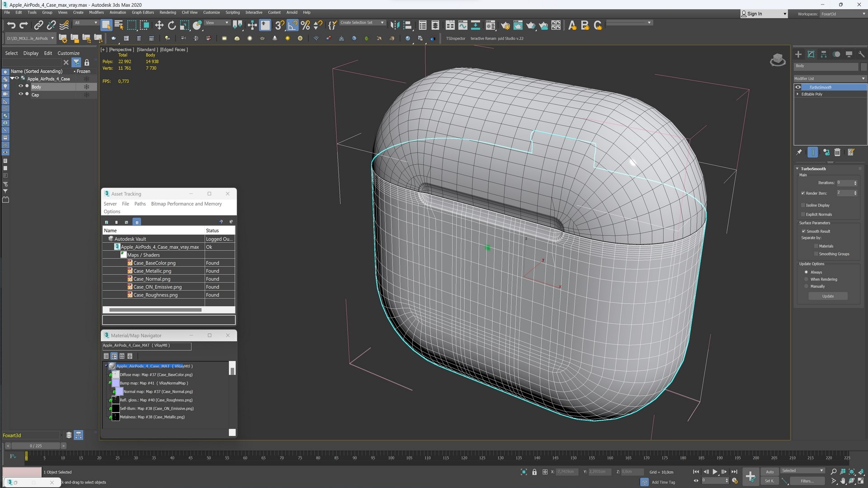Viewport: 868px width, 488px height.
Task: Select the Move tool icon
Action: tap(159, 25)
